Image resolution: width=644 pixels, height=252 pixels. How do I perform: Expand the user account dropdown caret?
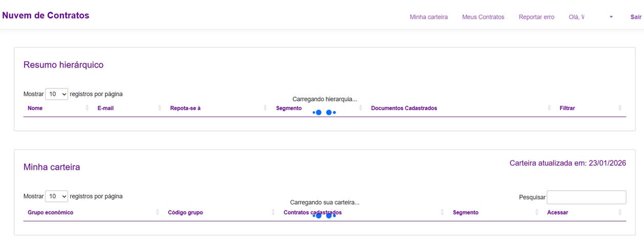(x=611, y=17)
